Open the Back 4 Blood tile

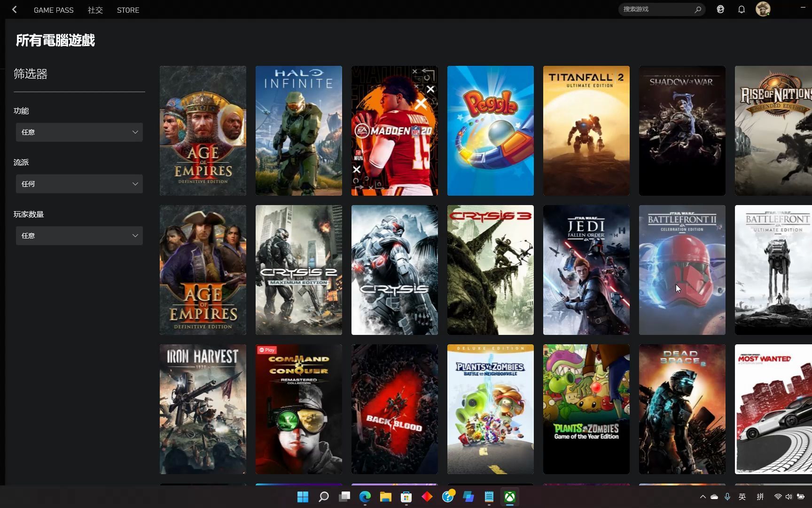click(395, 409)
